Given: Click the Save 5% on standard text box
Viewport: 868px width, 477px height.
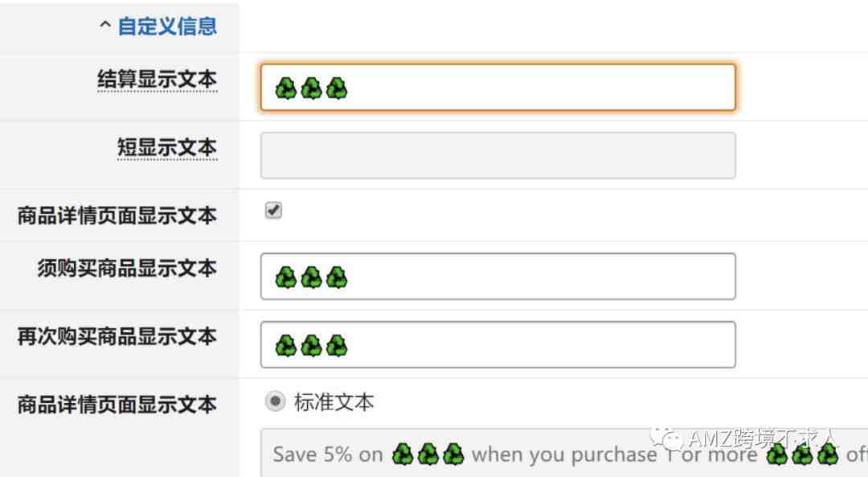Looking at the screenshot, I should pos(564,452).
